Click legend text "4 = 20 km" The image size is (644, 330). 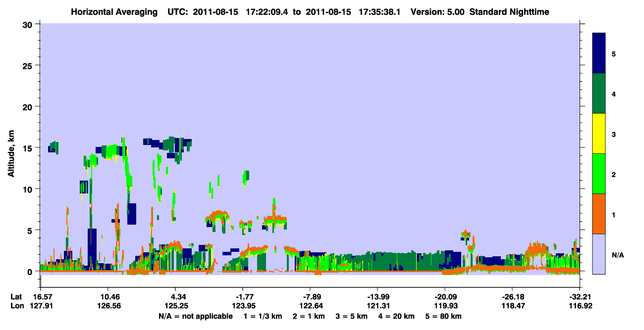coord(397,316)
